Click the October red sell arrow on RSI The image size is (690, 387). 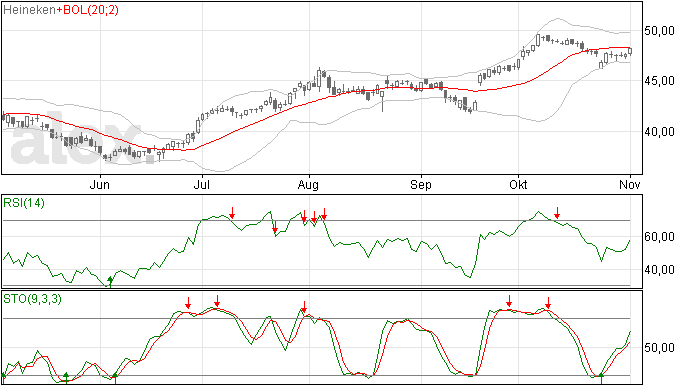(x=557, y=213)
